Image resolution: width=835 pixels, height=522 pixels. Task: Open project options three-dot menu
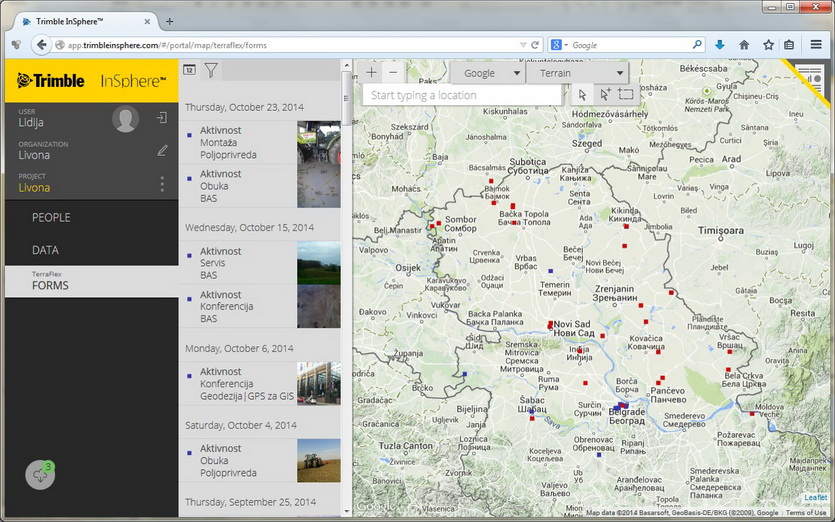[x=162, y=184]
